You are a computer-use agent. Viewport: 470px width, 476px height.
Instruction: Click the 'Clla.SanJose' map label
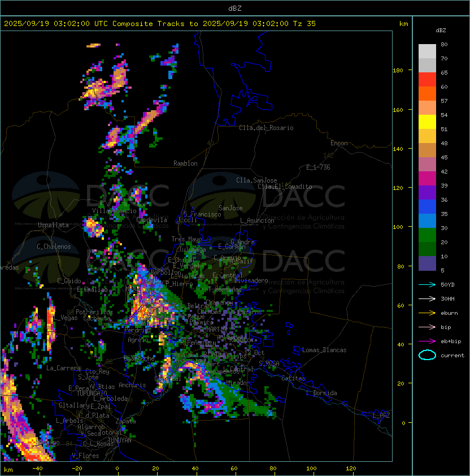256,180
